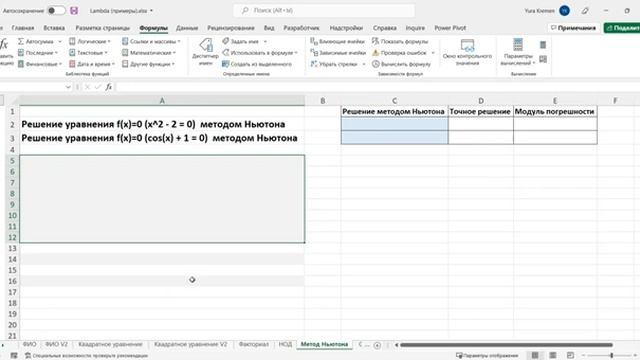
Task: Open the Главная ribbon tab
Action: coord(23,28)
